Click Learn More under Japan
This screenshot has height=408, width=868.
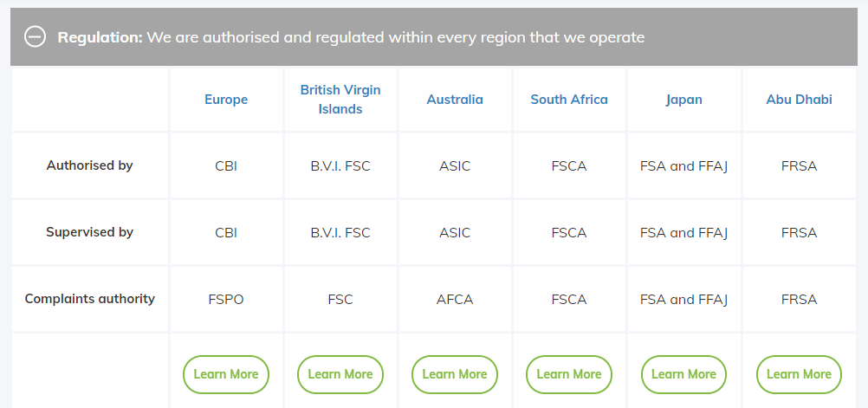point(683,374)
